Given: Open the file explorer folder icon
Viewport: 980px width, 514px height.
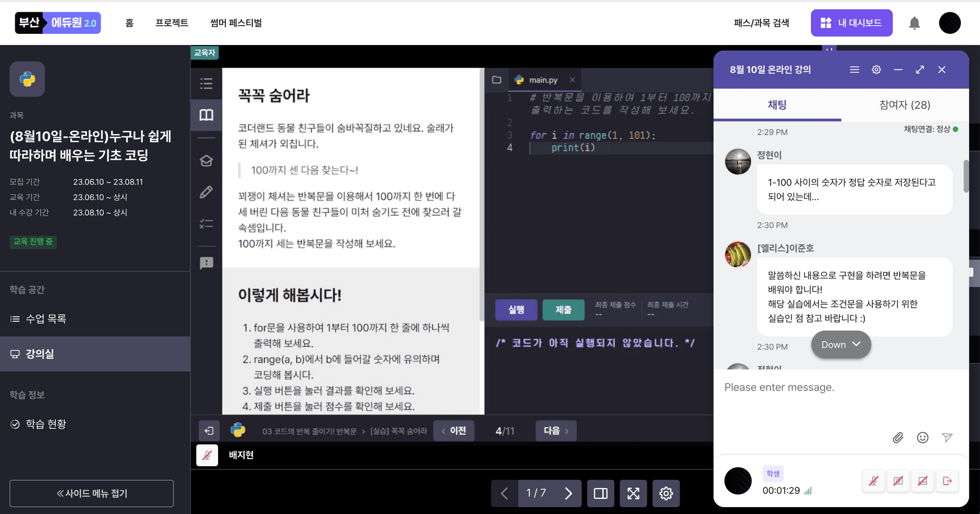Looking at the screenshot, I should (x=496, y=79).
